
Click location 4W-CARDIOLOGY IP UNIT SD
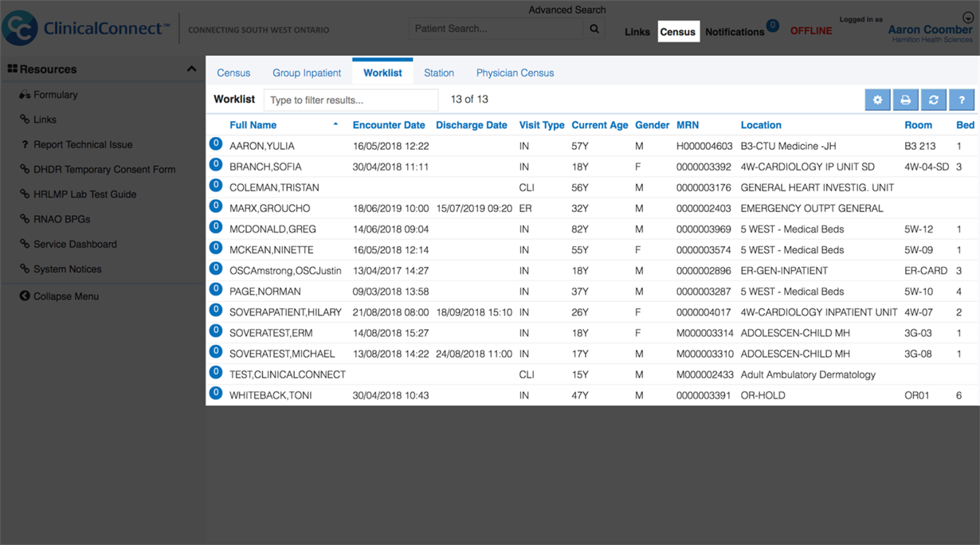[807, 167]
